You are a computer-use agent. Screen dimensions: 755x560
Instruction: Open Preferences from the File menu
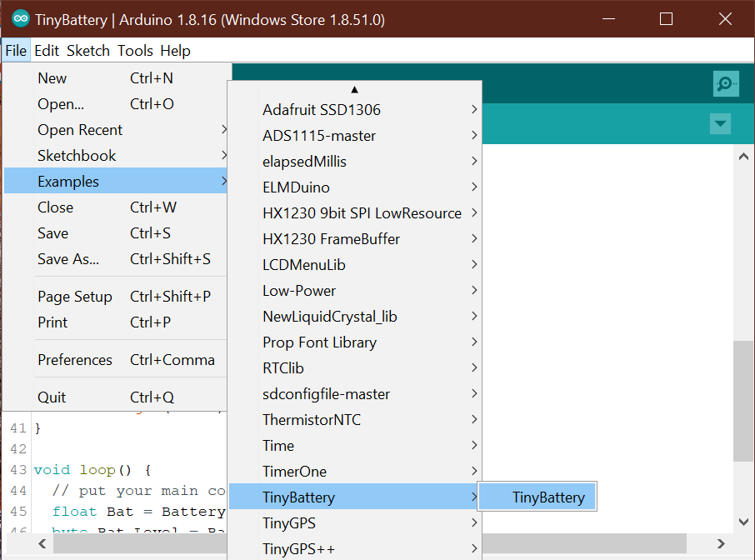click(116, 360)
